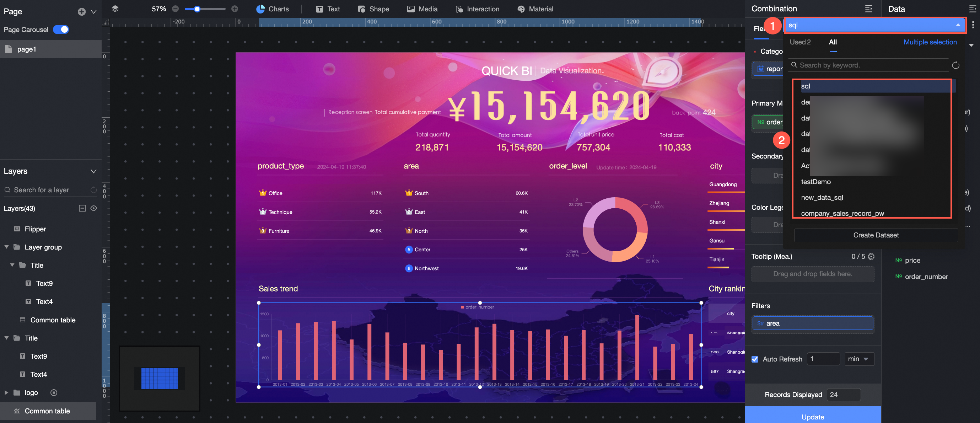
Task: Open Tooltip measure settings gear
Action: pyautogui.click(x=871, y=257)
